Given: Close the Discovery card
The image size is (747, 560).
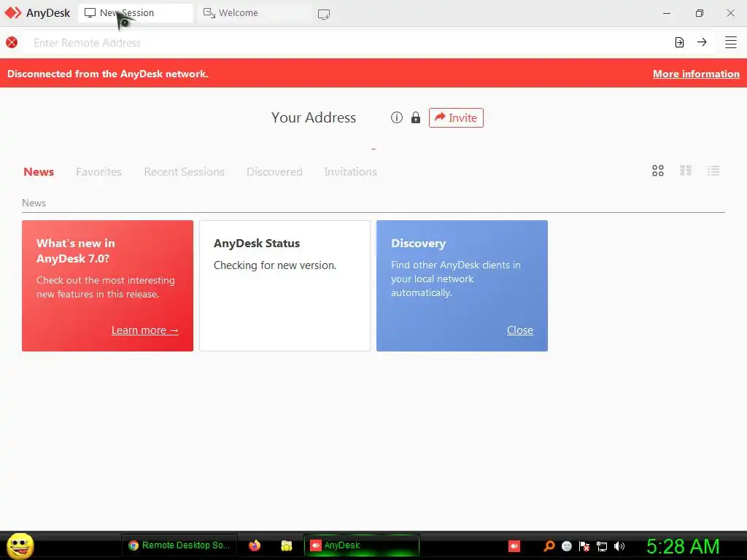Looking at the screenshot, I should coord(519,330).
